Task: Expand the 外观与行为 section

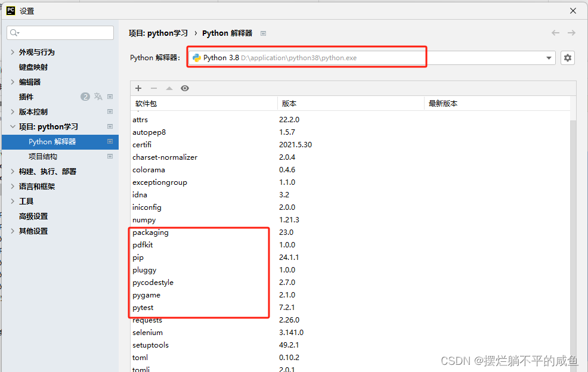Action: click(x=13, y=52)
